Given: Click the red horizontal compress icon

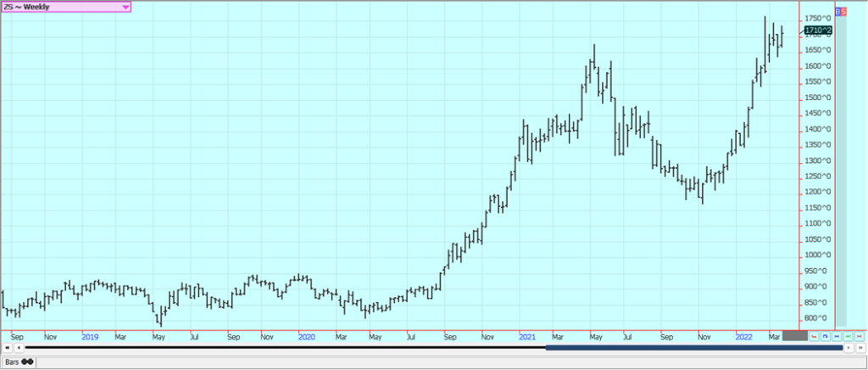Looking at the screenshot, I should click(860, 336).
